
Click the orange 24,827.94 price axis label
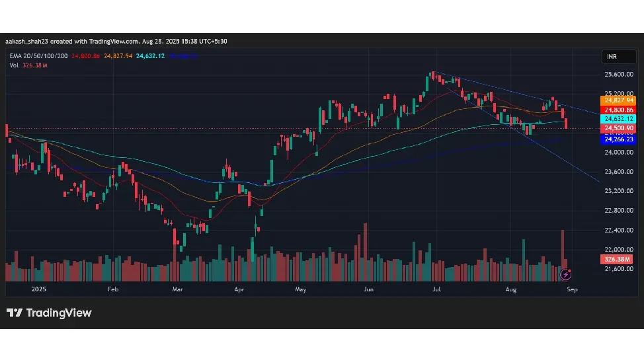coord(618,100)
